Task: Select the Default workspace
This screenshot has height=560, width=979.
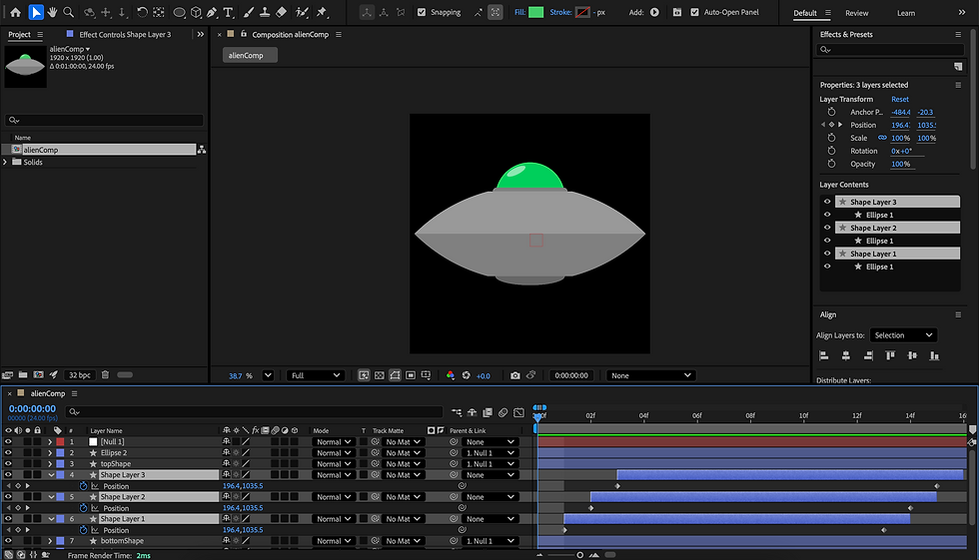Action: point(805,12)
